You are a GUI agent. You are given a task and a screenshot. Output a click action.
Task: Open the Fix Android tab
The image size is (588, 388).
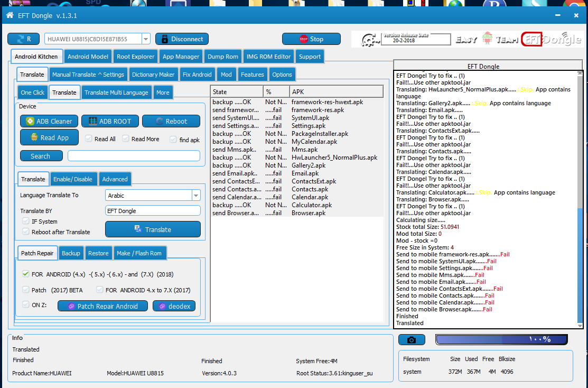point(197,75)
